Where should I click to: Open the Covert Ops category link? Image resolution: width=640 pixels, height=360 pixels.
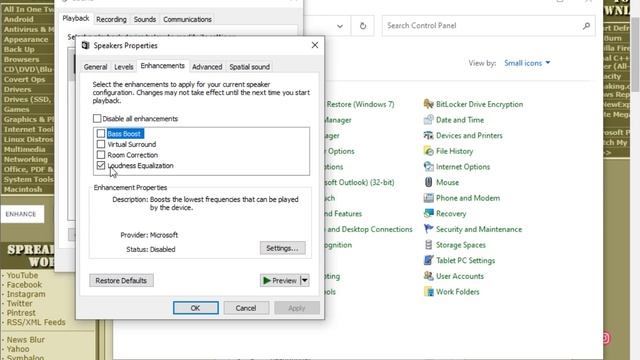[x=24, y=79]
